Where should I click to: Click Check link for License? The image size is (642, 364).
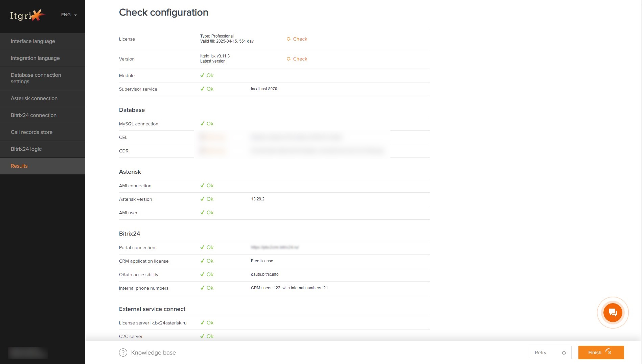(300, 39)
